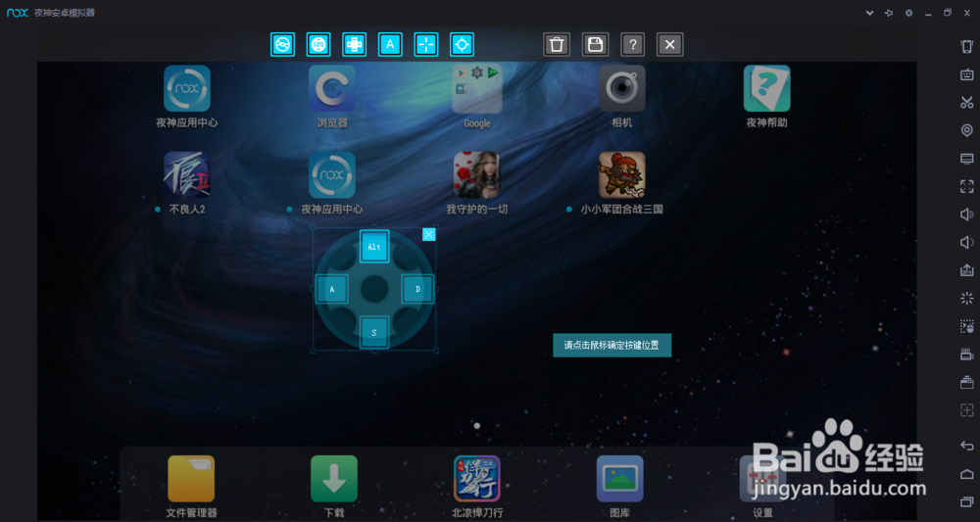Launch the 浏览器 browser app
This screenshot has width=980, height=522.
click(x=332, y=97)
